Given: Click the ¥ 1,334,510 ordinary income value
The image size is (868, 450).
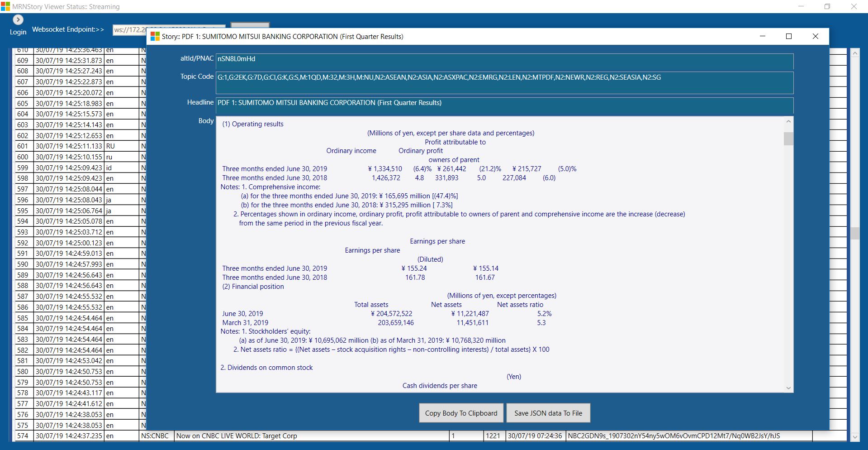Looking at the screenshot, I should pyautogui.click(x=385, y=169).
